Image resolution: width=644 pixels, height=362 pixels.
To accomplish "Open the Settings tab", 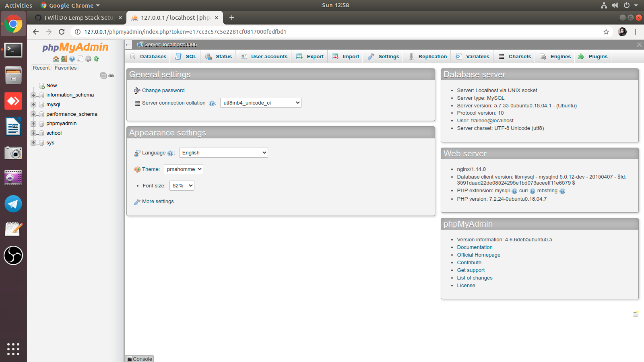I will (384, 57).
